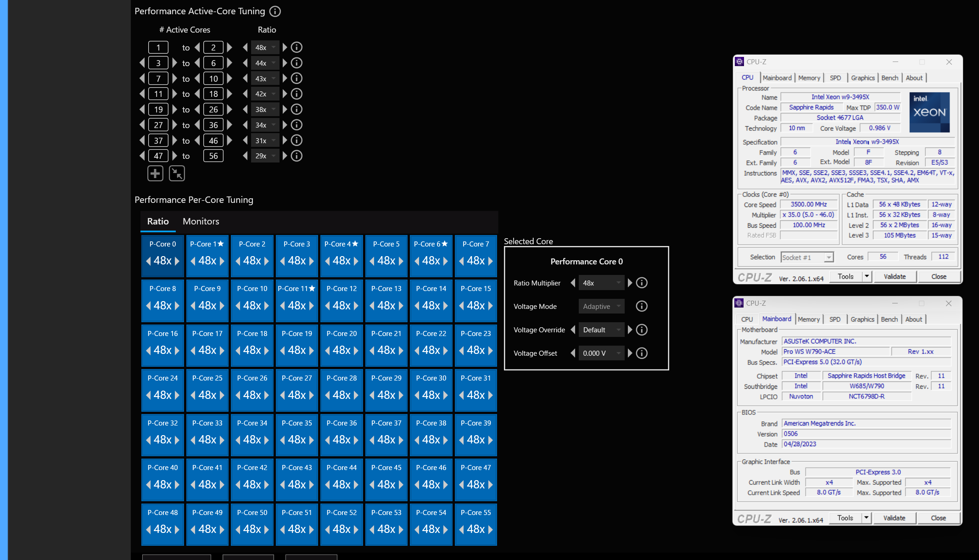979x560 pixels.
Task: Open info icon for the 34x ratio row
Action: tap(297, 125)
